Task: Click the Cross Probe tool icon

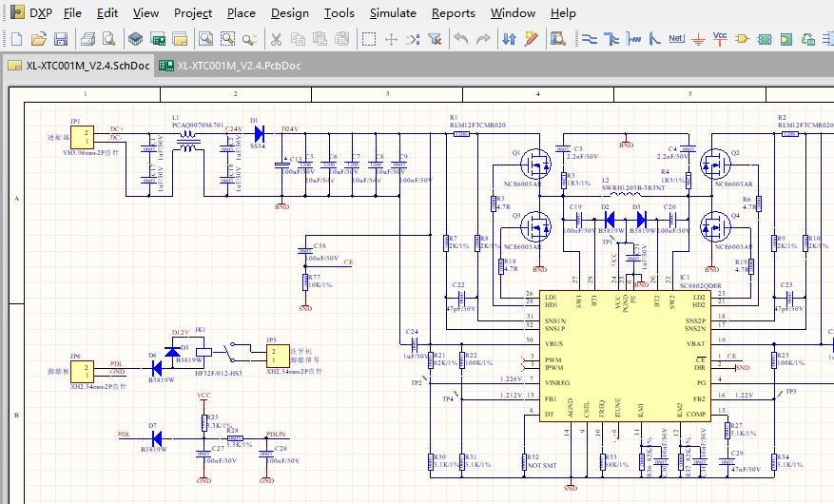Action: point(531,39)
